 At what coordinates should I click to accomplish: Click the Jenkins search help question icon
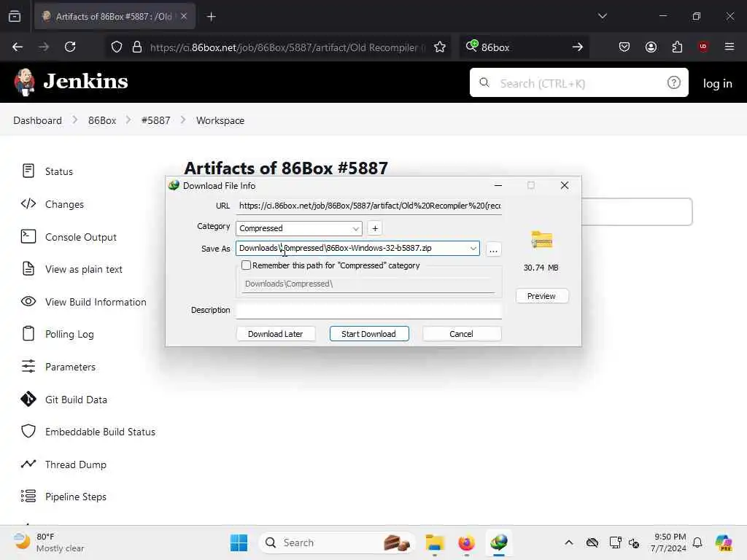pos(673,83)
